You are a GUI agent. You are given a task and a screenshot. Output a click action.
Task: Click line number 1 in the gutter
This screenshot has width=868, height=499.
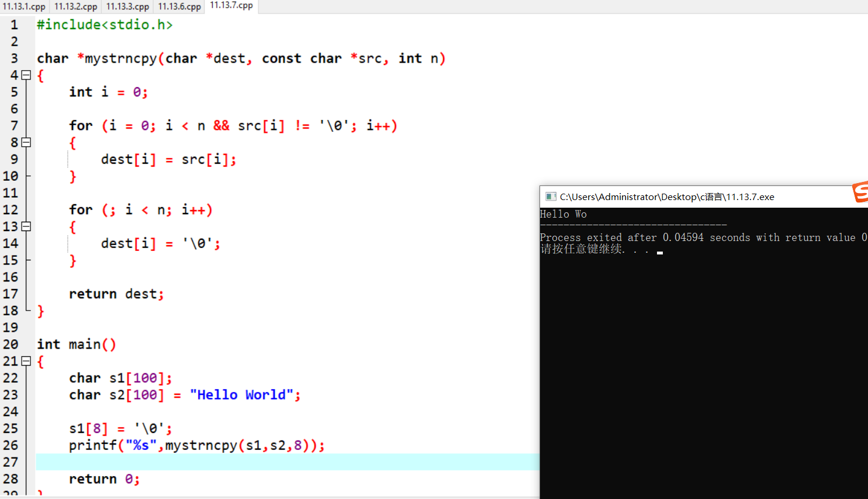pos(14,25)
